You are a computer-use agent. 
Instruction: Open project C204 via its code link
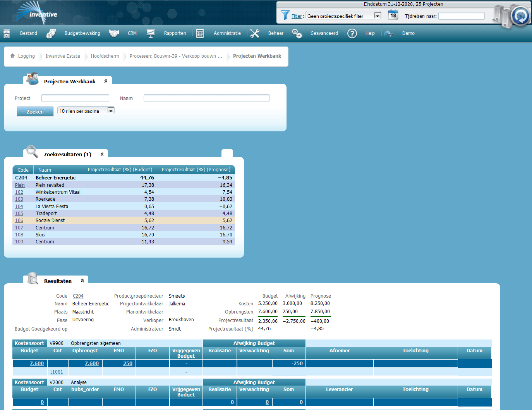pos(21,177)
